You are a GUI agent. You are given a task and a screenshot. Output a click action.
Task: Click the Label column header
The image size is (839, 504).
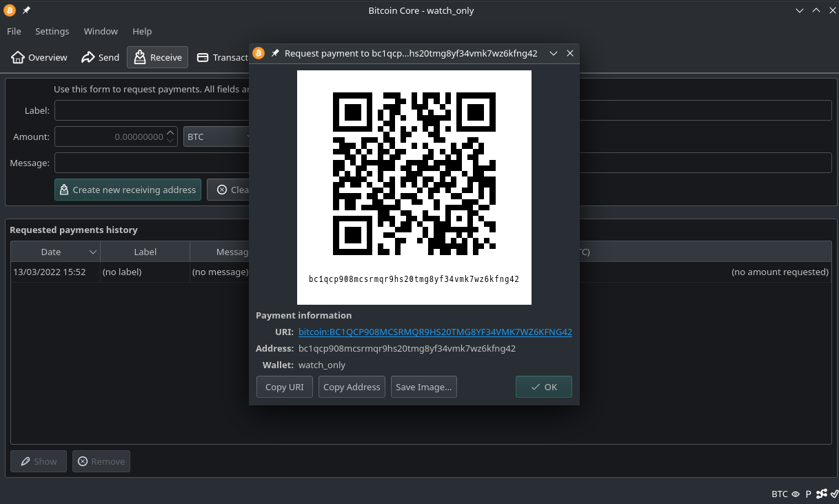[x=145, y=252]
